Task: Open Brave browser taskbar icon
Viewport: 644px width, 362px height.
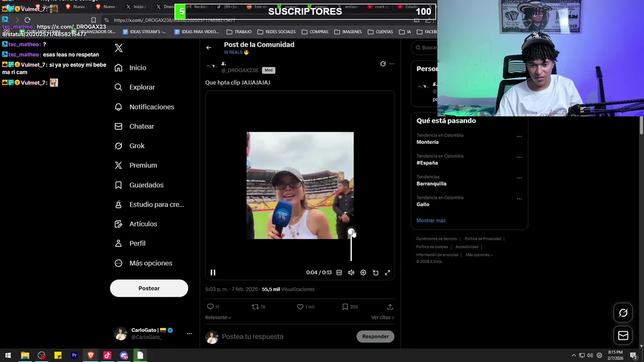Action: tap(91, 355)
